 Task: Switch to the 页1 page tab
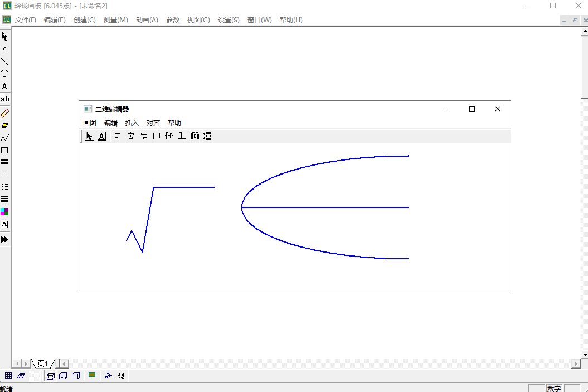[x=42, y=364]
